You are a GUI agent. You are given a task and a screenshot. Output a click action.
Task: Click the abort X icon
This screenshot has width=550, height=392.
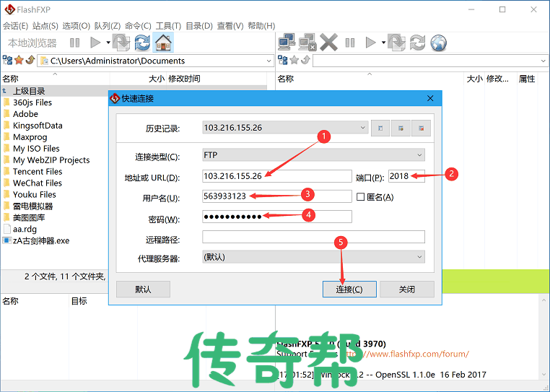tap(328, 43)
